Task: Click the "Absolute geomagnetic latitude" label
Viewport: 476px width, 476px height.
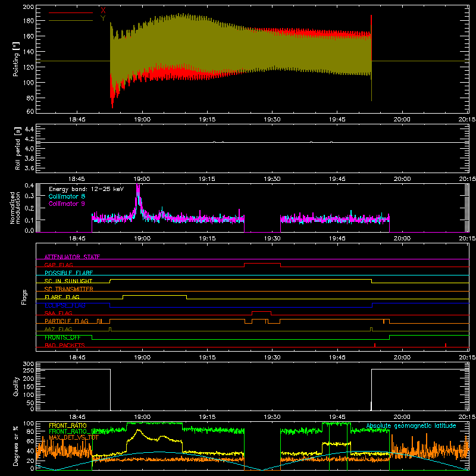Action: (x=411, y=425)
